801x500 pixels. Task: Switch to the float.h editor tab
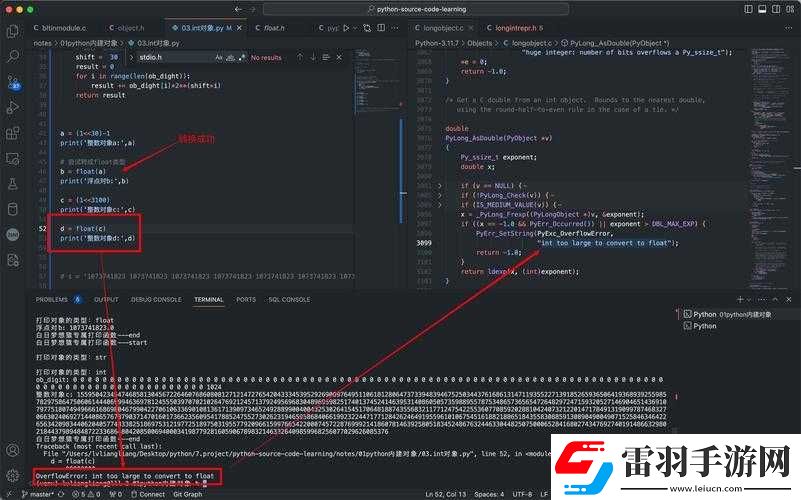tap(270, 28)
